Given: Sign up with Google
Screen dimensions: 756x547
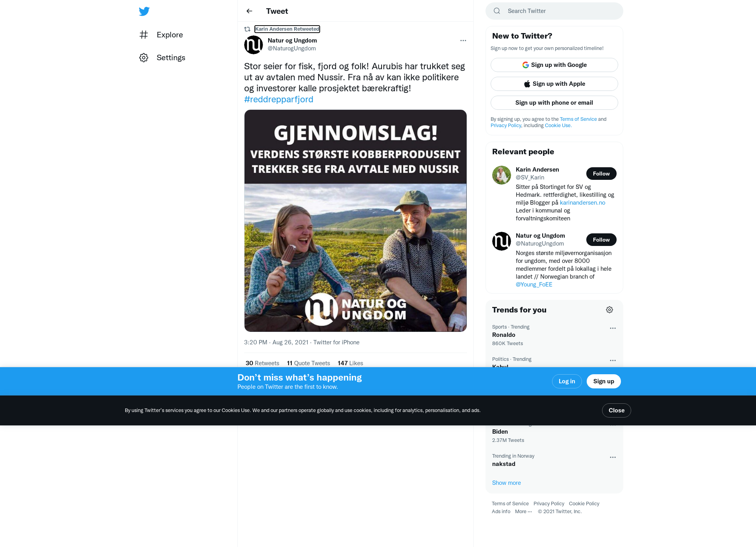Looking at the screenshot, I should pyautogui.click(x=554, y=65).
